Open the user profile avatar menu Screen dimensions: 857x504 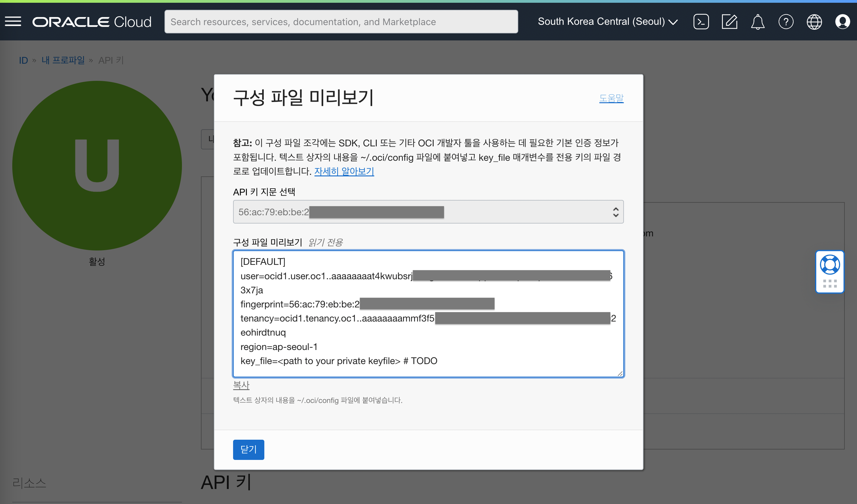[x=842, y=22]
